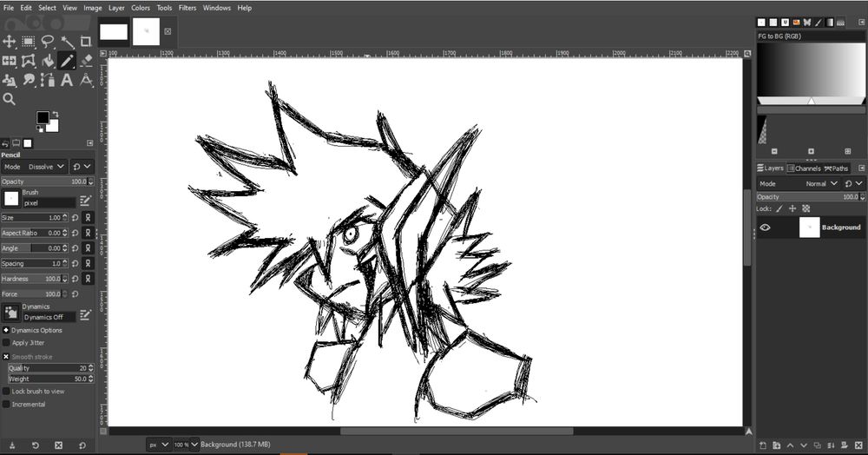Raise the layer one step
868x455 pixels.
[790, 445]
